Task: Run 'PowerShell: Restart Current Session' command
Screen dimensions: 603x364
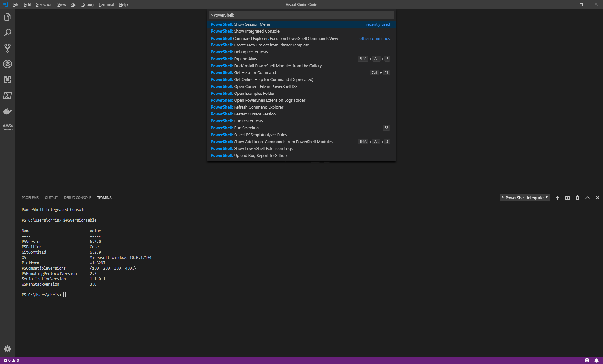Action: (255, 114)
